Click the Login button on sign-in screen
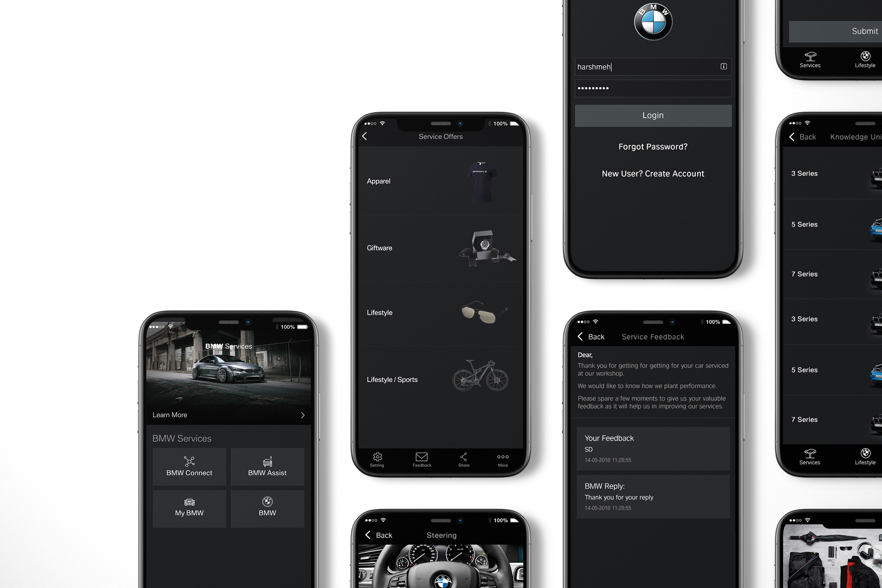Image resolution: width=882 pixels, height=588 pixels. click(652, 115)
